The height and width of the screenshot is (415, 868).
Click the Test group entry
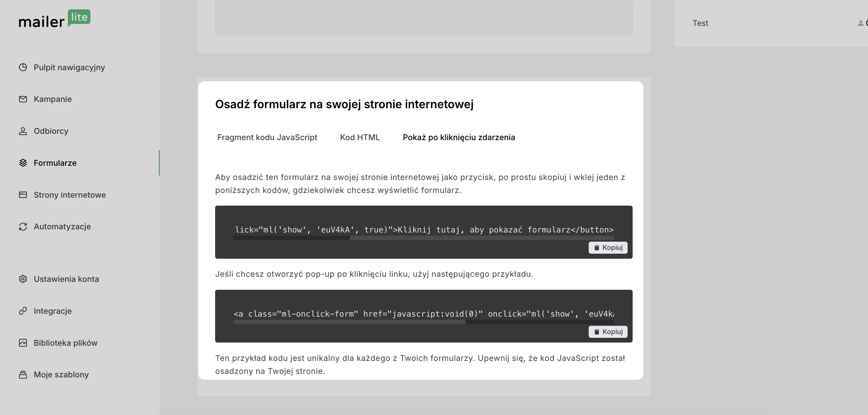(x=700, y=23)
